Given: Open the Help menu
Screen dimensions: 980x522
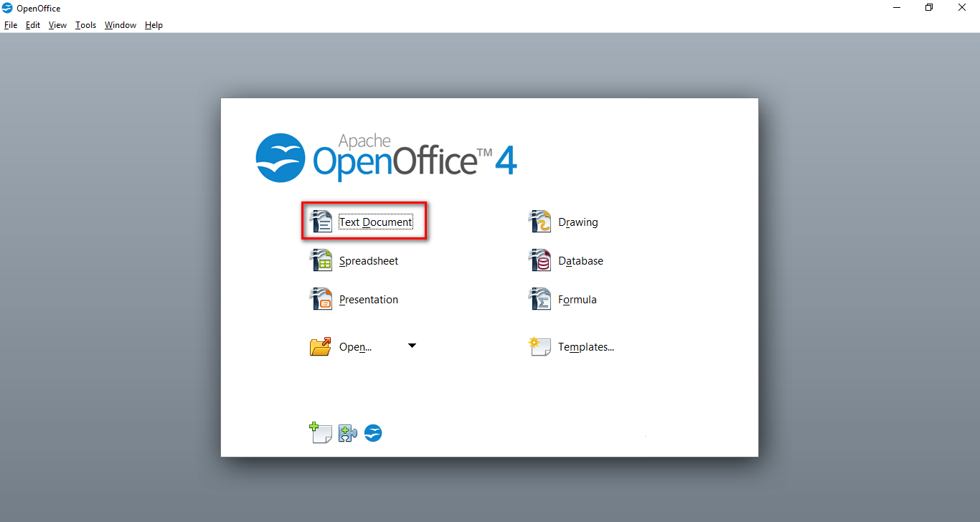Looking at the screenshot, I should [154, 24].
